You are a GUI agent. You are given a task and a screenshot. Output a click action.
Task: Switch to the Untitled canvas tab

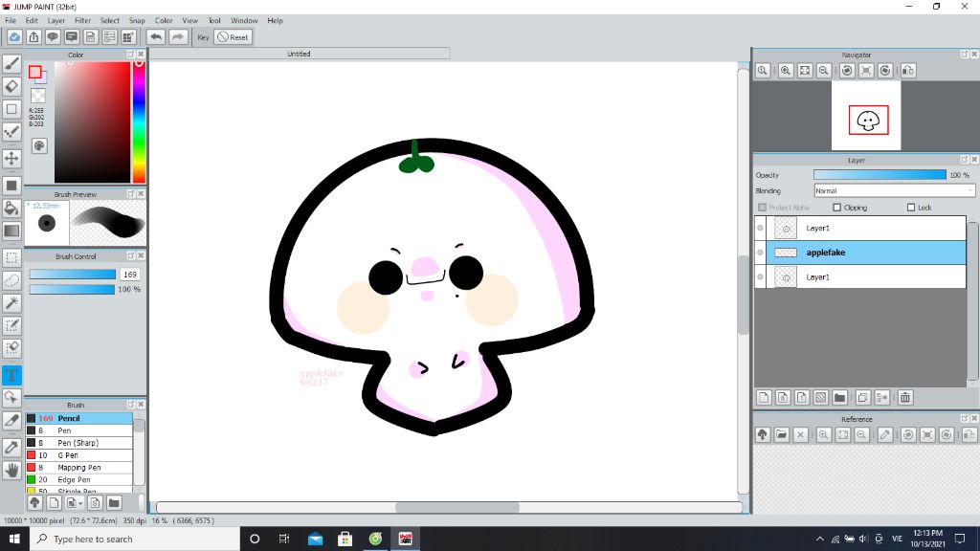pyautogui.click(x=299, y=54)
